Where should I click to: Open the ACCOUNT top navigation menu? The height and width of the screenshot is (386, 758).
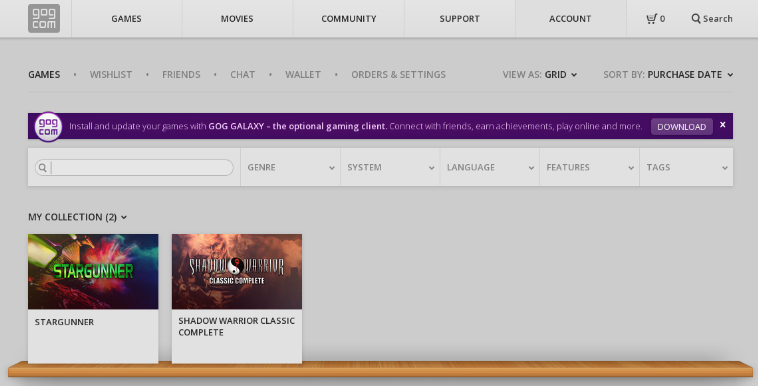point(570,19)
